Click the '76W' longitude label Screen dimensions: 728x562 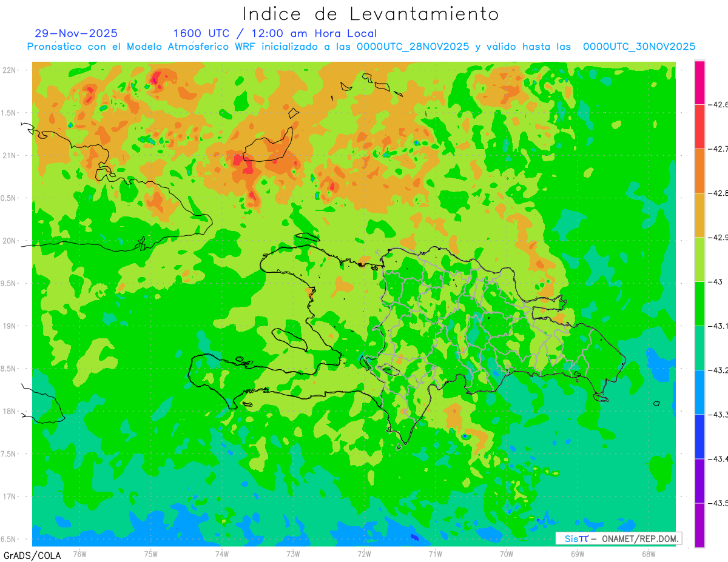[79, 554]
